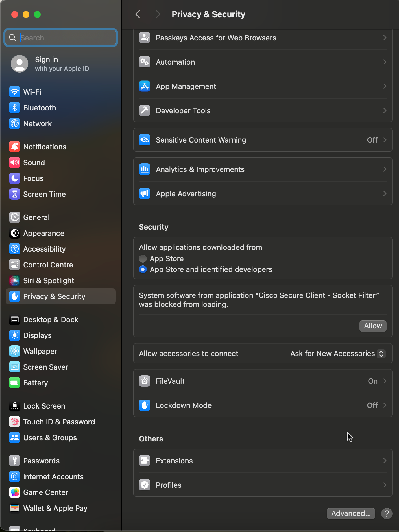Click the Bluetooth sidebar icon
Viewport: 399px width, 532px height.
point(15,108)
